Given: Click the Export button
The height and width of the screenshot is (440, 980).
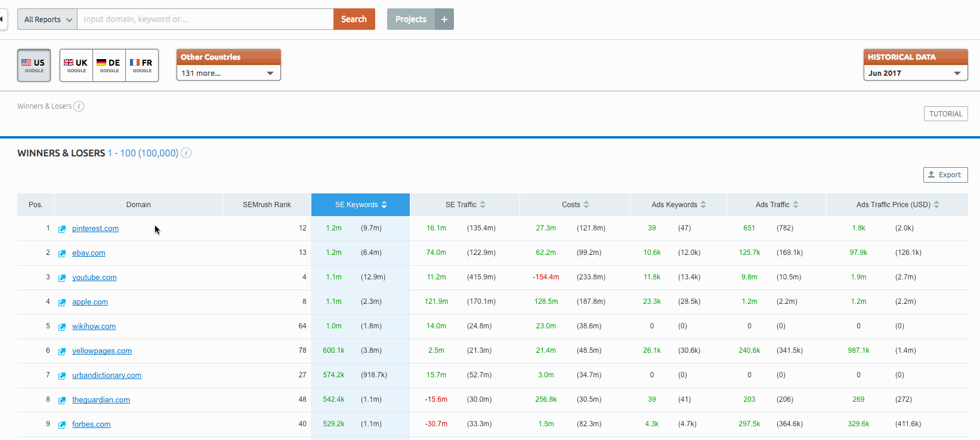Looking at the screenshot, I should point(945,174).
